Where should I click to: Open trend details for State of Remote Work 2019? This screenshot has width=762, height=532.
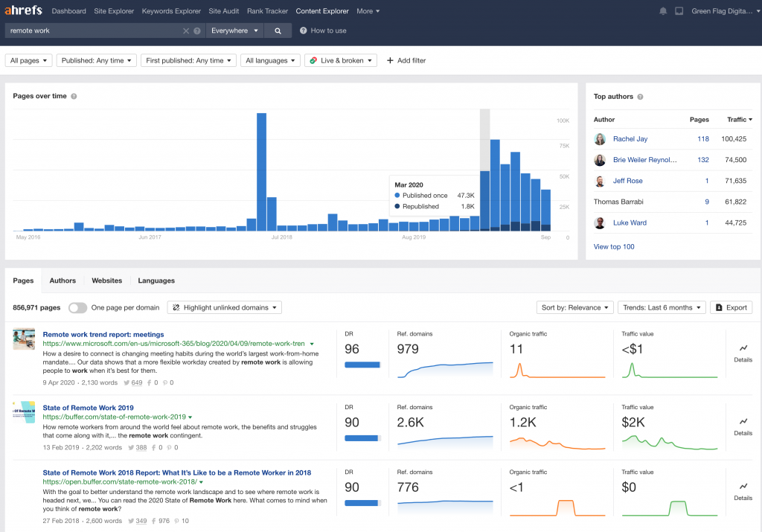click(743, 426)
